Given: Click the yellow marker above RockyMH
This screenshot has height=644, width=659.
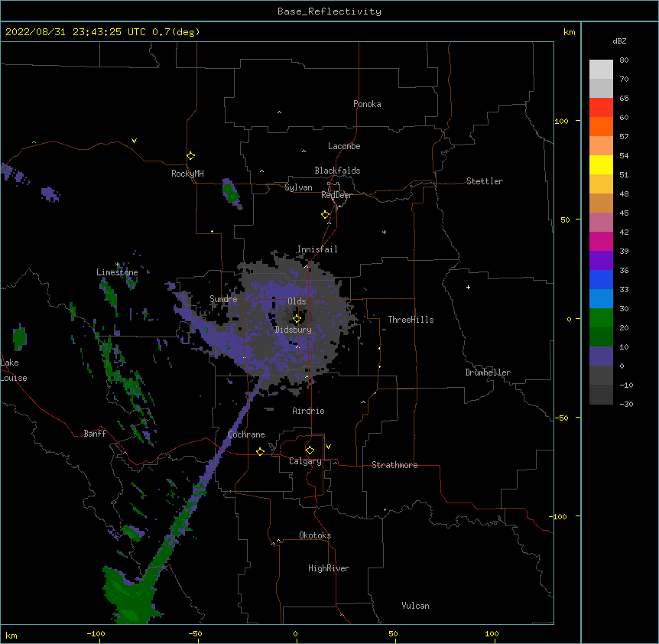Looking at the screenshot, I should [x=190, y=156].
